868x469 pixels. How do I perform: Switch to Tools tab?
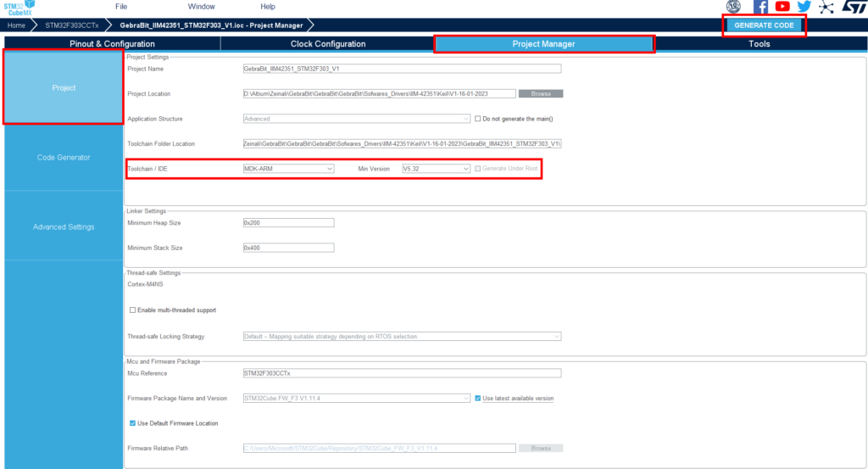pyautogui.click(x=759, y=44)
